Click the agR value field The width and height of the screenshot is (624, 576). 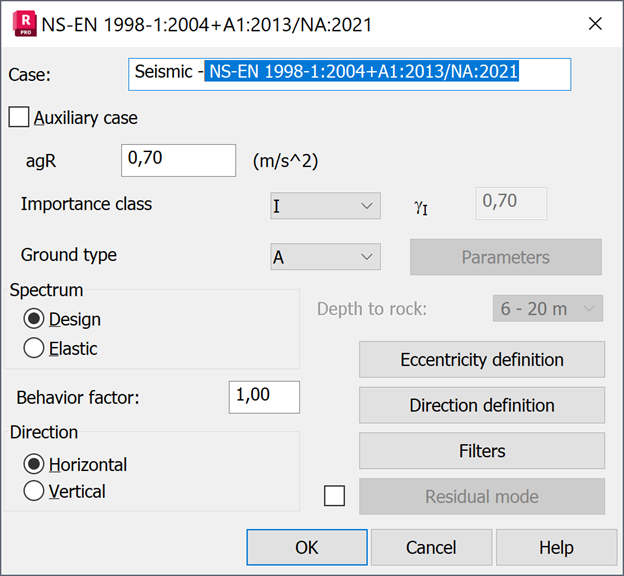pyautogui.click(x=178, y=160)
